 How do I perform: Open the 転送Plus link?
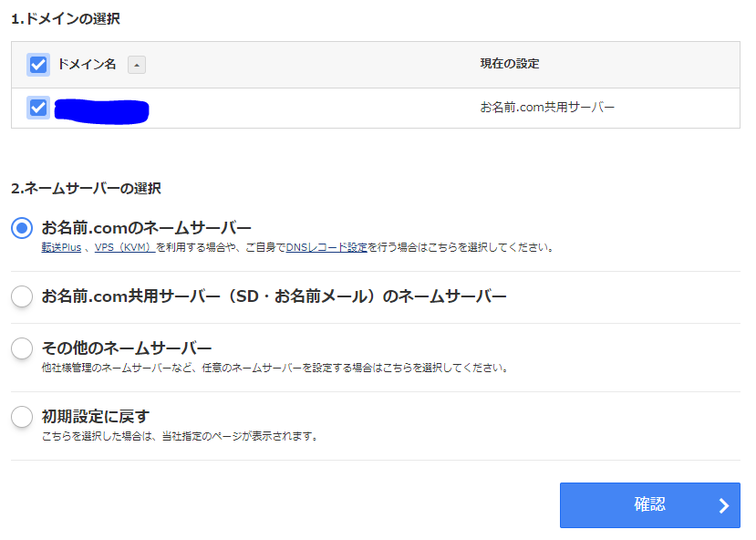[x=62, y=247]
